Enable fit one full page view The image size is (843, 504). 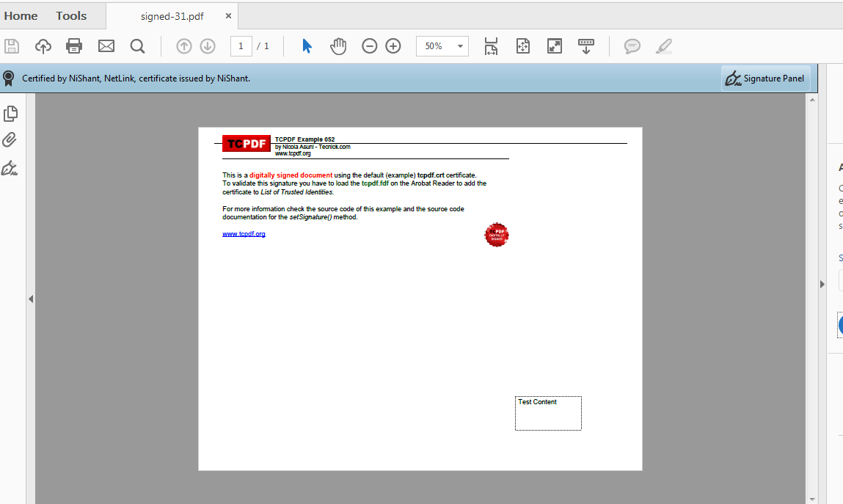tap(523, 45)
